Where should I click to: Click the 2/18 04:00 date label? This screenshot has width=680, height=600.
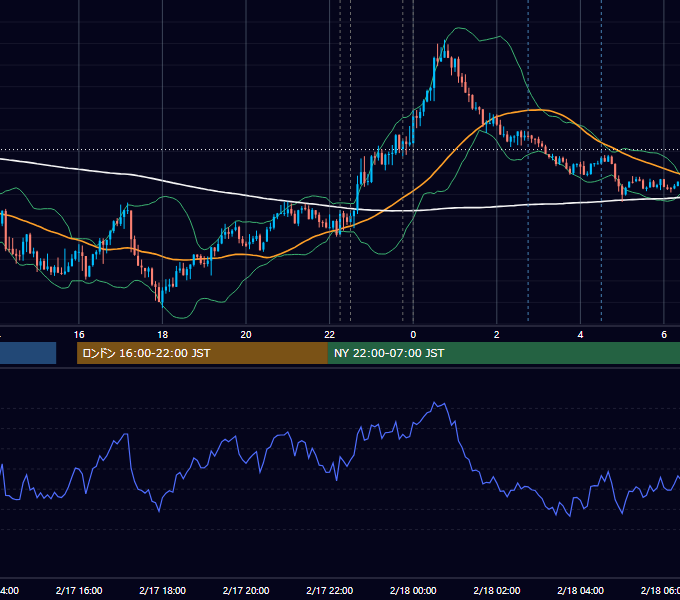point(580,590)
